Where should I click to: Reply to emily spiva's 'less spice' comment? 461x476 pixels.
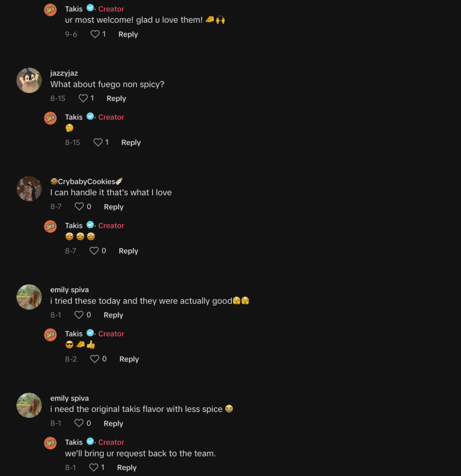point(114,423)
